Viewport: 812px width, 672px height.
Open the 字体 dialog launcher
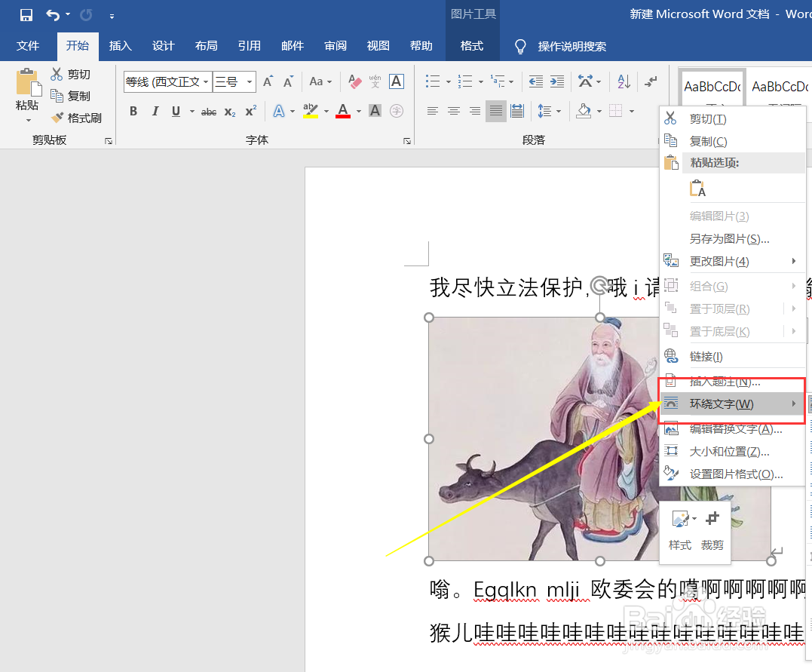[x=407, y=141]
